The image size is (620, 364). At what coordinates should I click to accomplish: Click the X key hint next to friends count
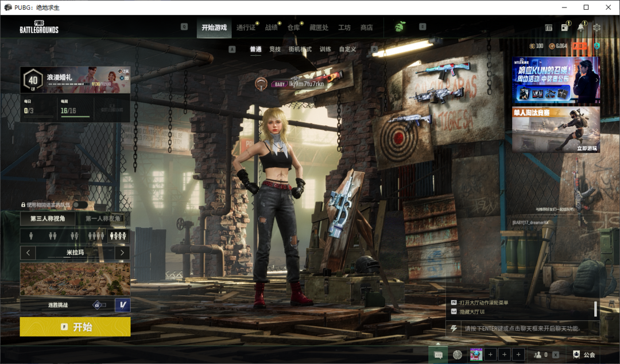(x=556, y=355)
